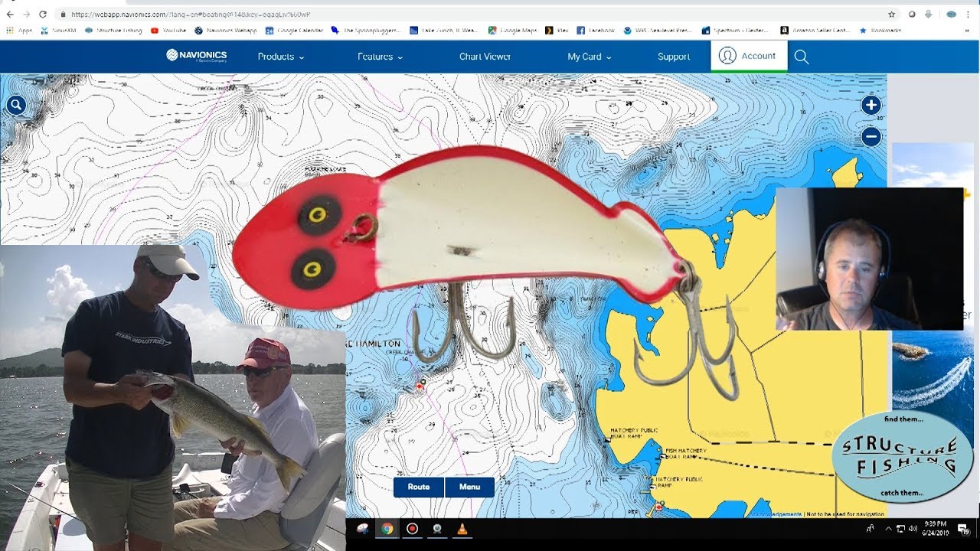Click the Route button
980x551 pixels.
[419, 487]
